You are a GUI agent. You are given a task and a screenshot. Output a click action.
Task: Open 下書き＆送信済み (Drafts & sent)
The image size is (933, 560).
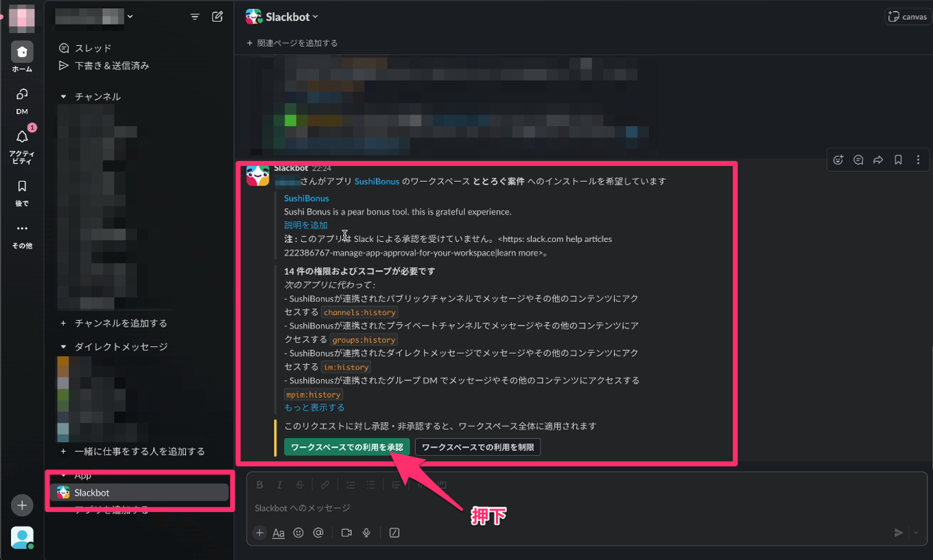pos(112,66)
